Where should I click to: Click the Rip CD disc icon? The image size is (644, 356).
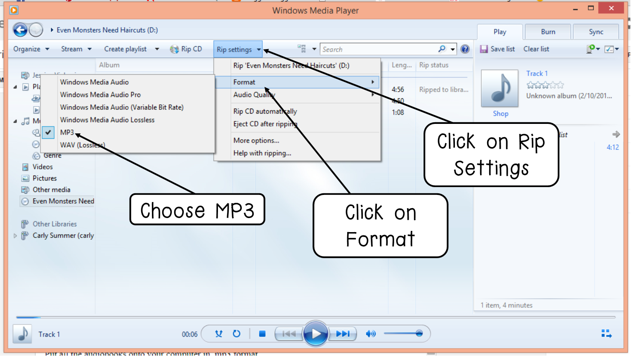tap(174, 49)
